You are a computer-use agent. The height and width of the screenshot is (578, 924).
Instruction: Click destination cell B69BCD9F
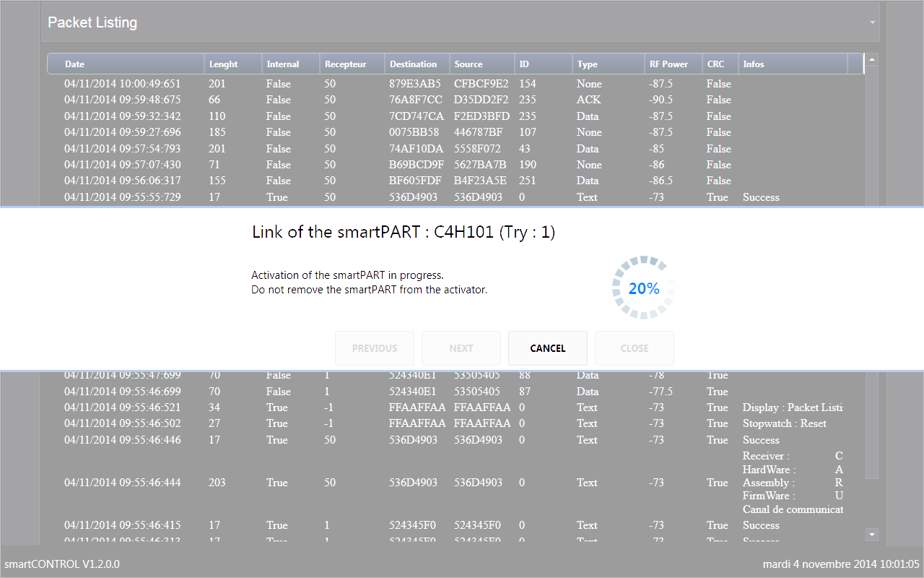(x=417, y=165)
